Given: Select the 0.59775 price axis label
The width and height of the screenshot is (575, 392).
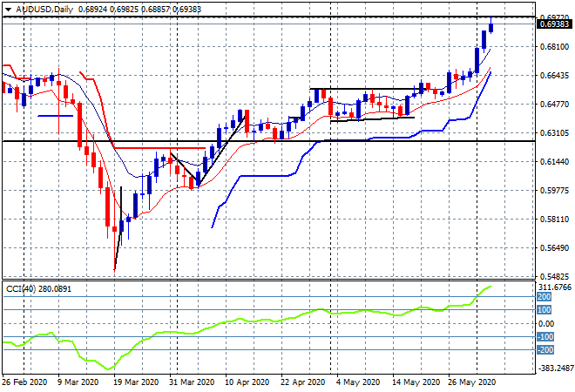Looking at the screenshot, I should point(554,191).
